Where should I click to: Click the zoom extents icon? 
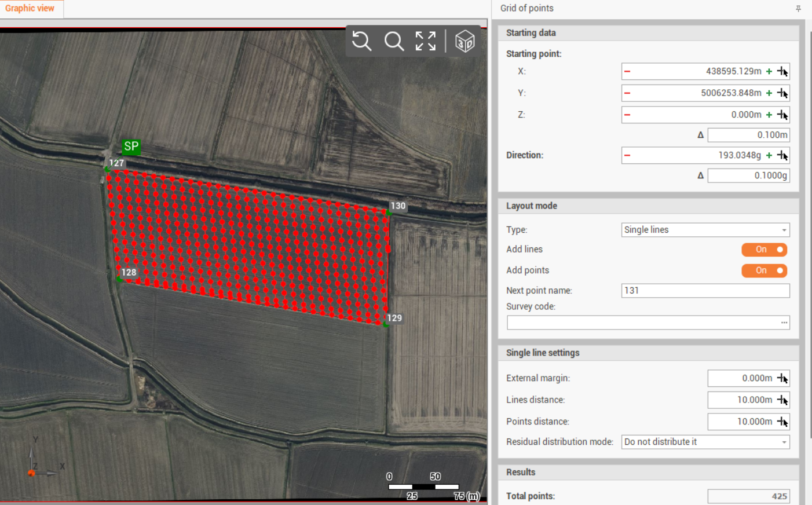tap(426, 41)
